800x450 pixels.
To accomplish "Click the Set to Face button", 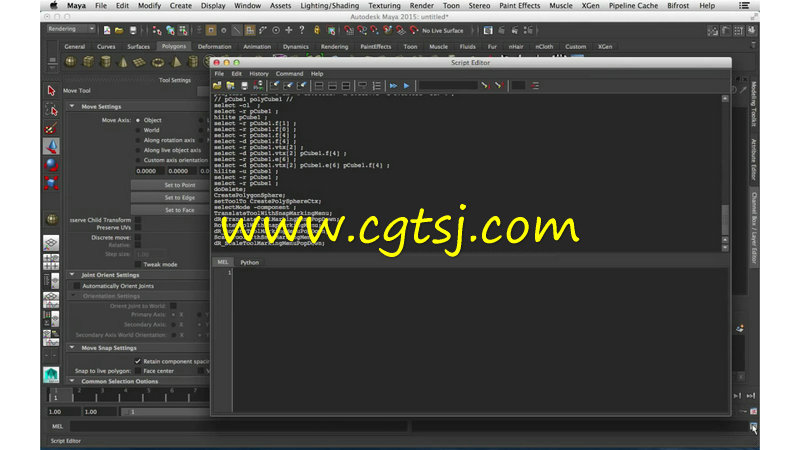I will coord(170,210).
